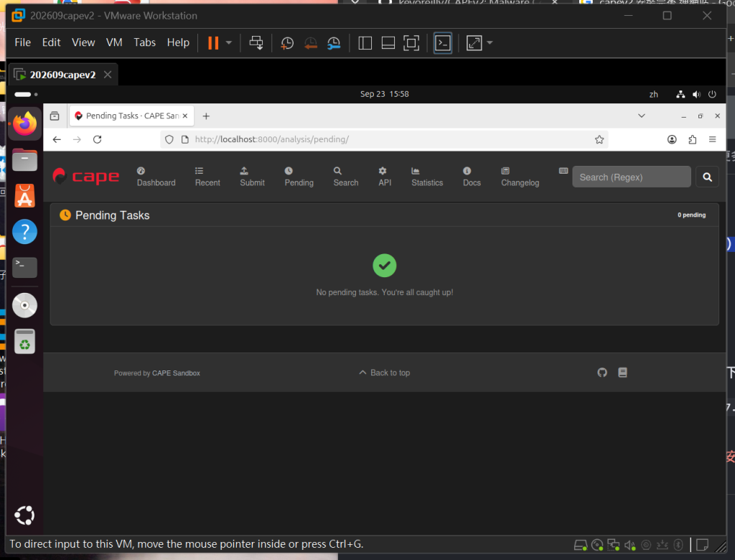
Task: Open the Statistics page in CAPE
Action: click(427, 177)
